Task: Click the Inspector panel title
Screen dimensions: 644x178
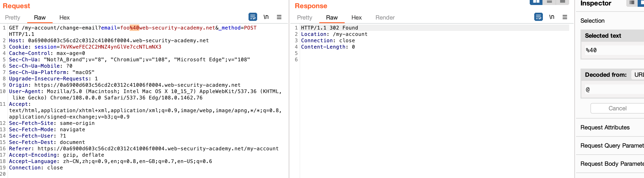Action: tap(595, 3)
